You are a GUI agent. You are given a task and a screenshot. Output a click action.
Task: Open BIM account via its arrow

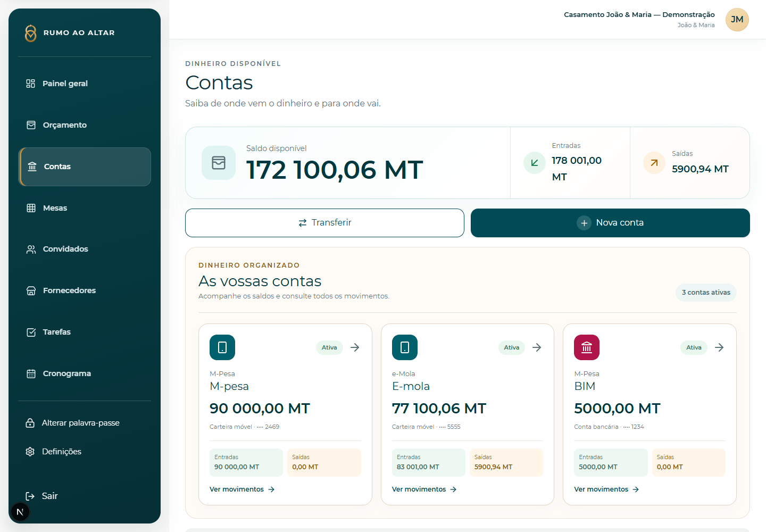(x=719, y=347)
